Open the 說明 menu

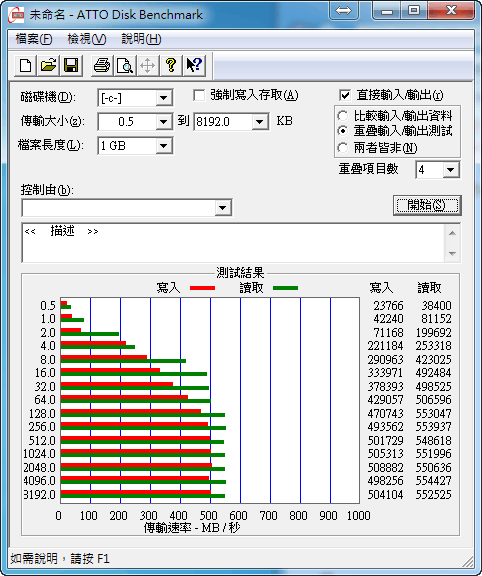[141, 39]
